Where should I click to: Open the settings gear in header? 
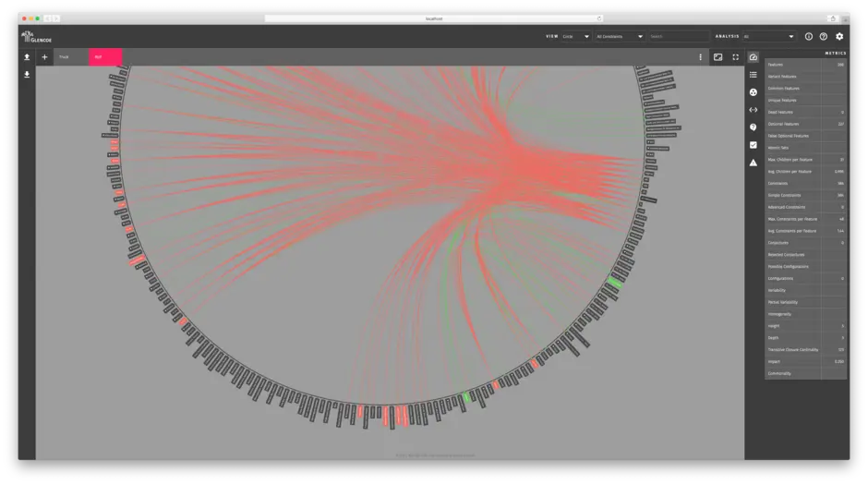[839, 37]
